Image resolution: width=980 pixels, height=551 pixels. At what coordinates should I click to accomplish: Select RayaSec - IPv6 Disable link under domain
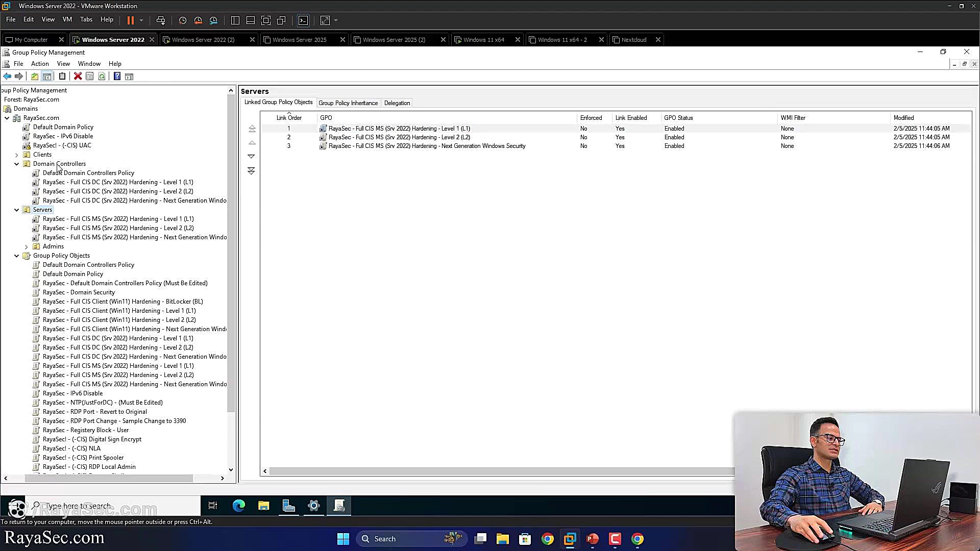[63, 136]
